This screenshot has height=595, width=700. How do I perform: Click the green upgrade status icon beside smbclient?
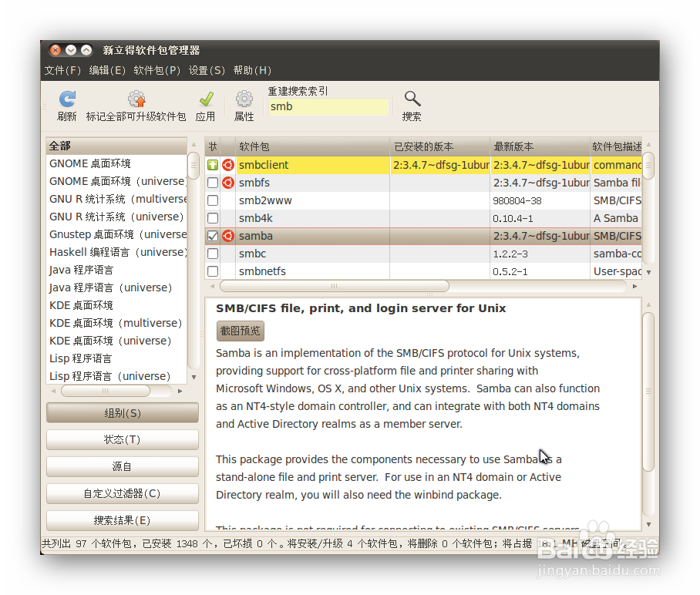click(213, 164)
